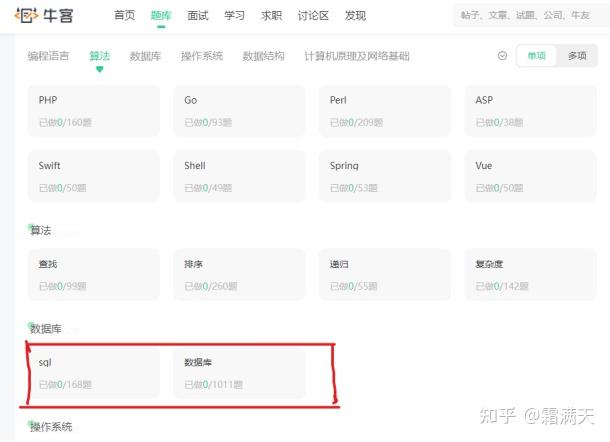Expand the circled chevron dropdown icon
The width and height of the screenshot is (610, 442).
point(502,56)
